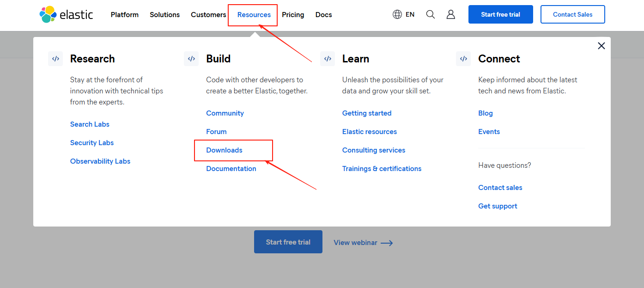Open the Platform menu
Image resolution: width=644 pixels, height=288 pixels.
125,15
